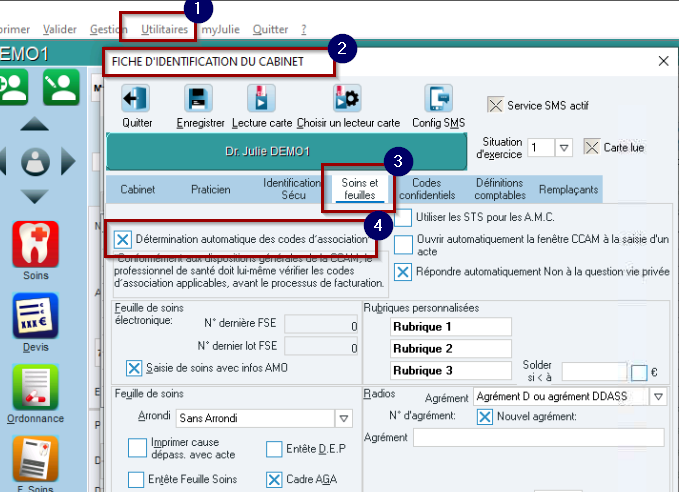Enable Utiliser les STS pour les A.M.C.

tap(403, 217)
